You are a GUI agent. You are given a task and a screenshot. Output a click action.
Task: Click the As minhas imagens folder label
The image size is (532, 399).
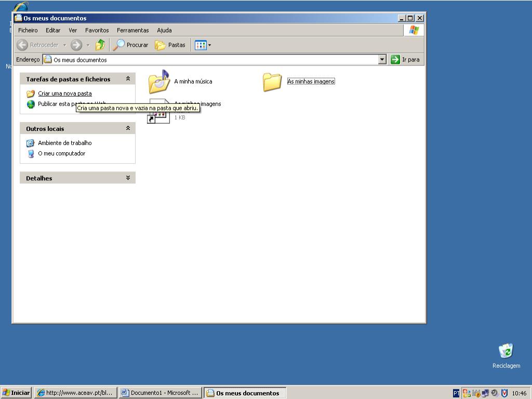(x=311, y=82)
